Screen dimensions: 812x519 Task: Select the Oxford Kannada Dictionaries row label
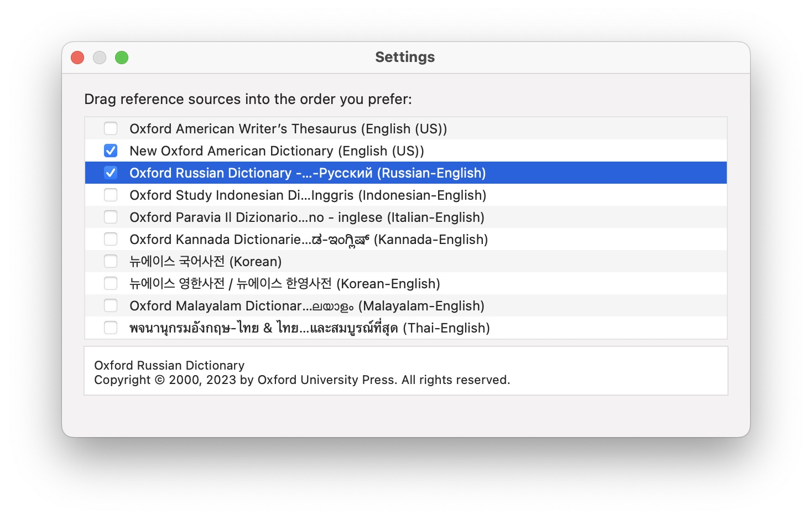(309, 240)
